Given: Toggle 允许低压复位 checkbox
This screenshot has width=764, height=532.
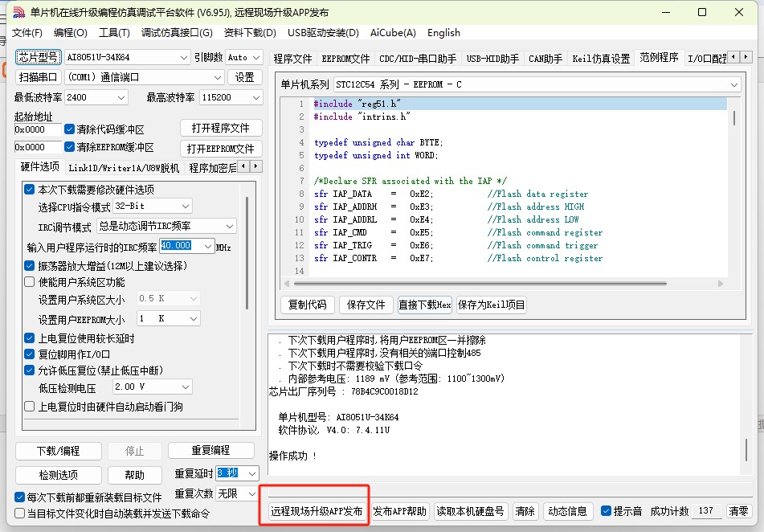Looking at the screenshot, I should coord(29,370).
